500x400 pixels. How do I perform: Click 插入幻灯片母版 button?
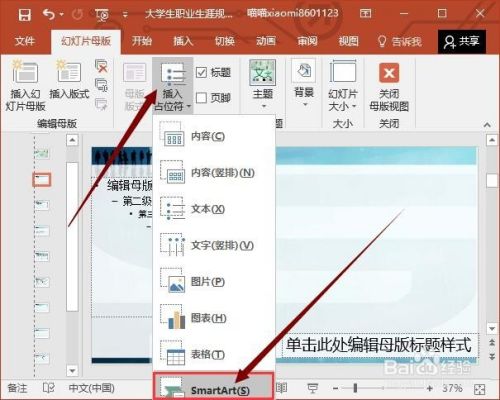coord(25,86)
